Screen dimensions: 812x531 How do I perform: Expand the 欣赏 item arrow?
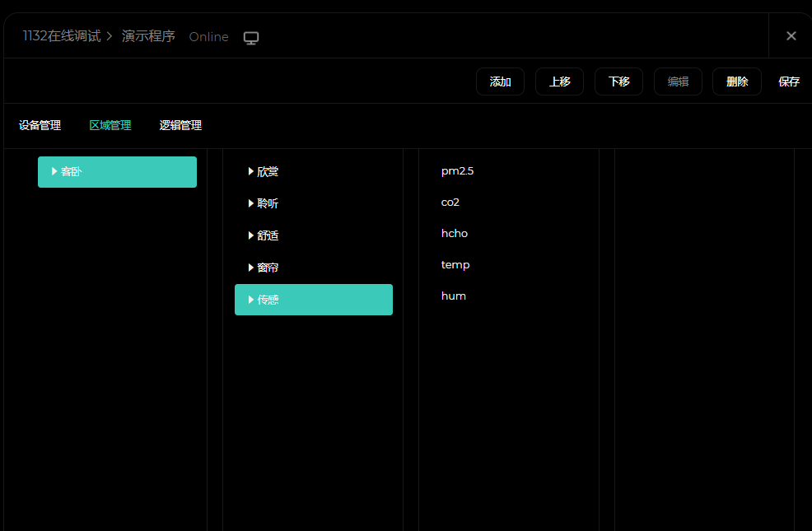[250, 171]
